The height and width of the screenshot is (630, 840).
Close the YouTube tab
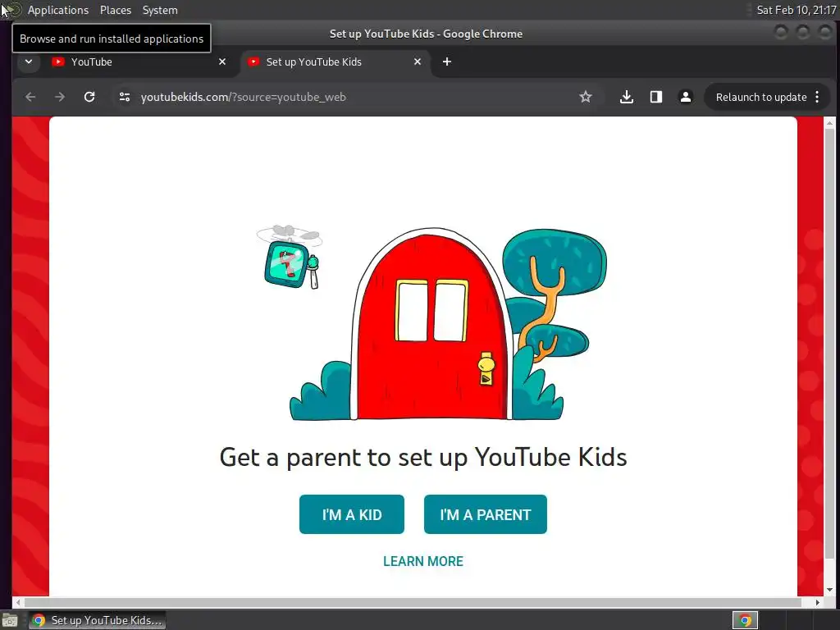click(x=222, y=62)
